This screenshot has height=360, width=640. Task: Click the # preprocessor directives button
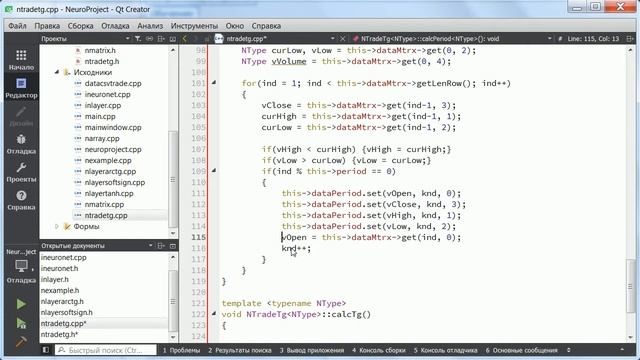[x=560, y=39]
